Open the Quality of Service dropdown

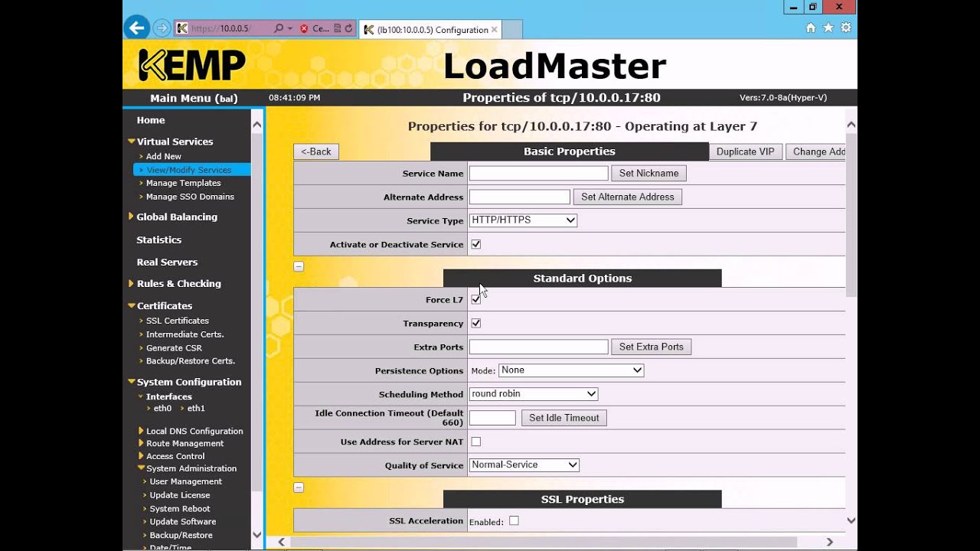[524, 465]
